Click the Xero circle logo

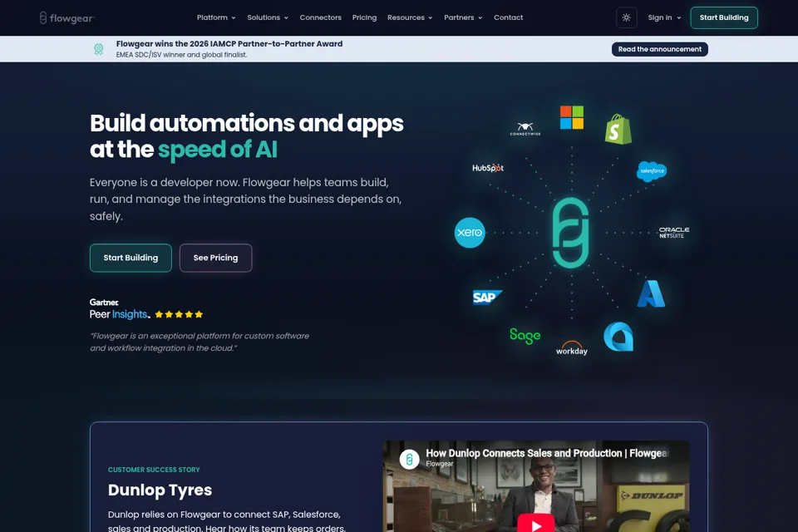click(469, 233)
